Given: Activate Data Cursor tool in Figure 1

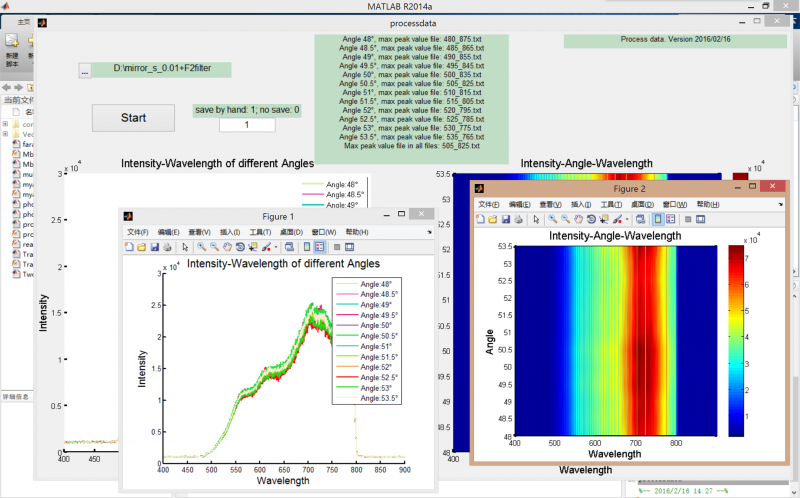Looking at the screenshot, I should pos(253,246).
